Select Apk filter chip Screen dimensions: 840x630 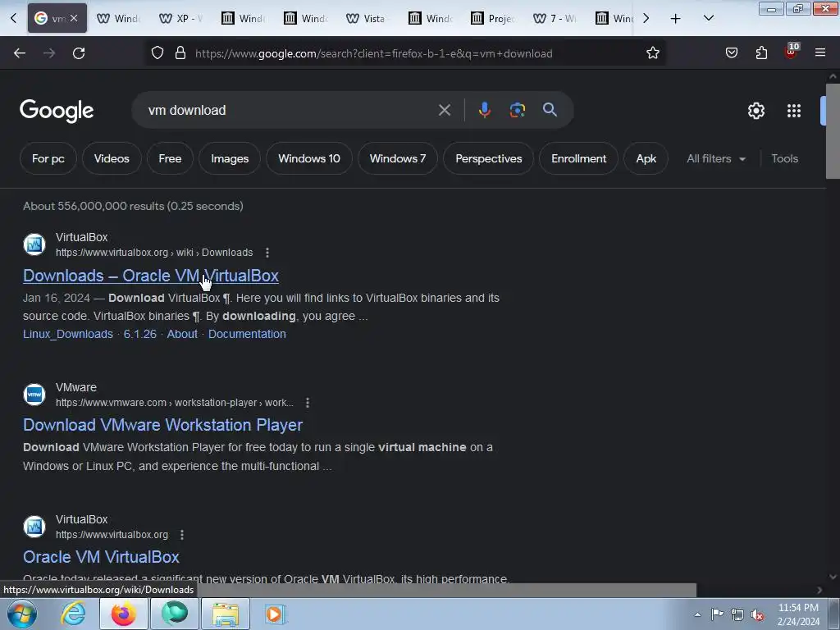tap(646, 158)
